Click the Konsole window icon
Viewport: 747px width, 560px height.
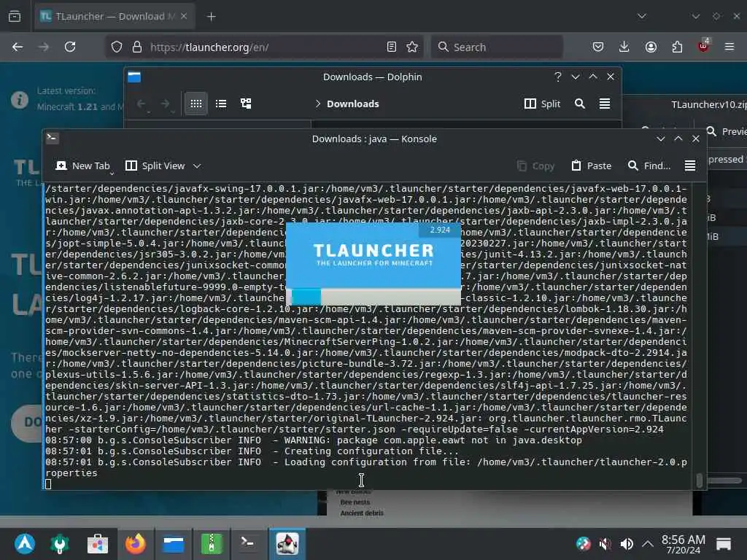(53, 138)
